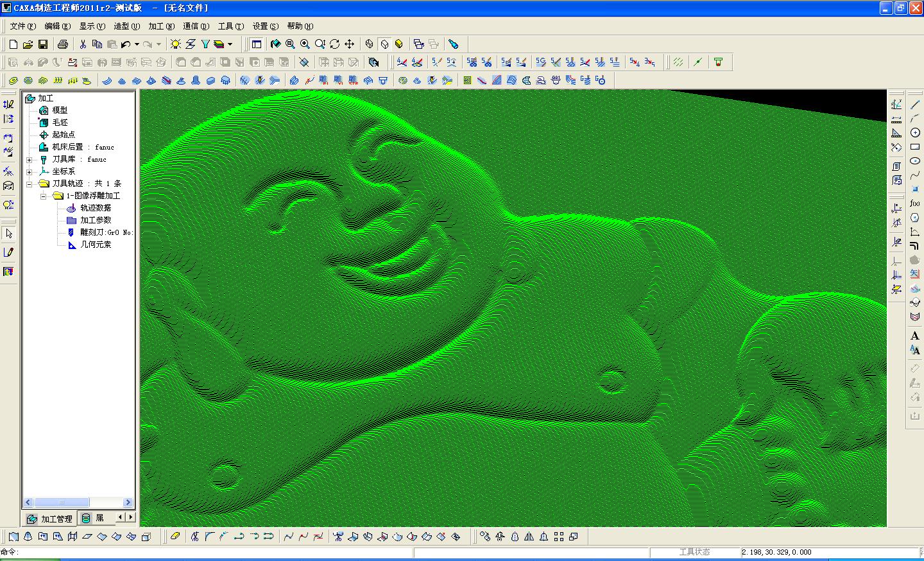The height and width of the screenshot is (561, 924).
Task: Collapse the 刀具轨迹 : 共 1 条 node
Action: coord(29,184)
